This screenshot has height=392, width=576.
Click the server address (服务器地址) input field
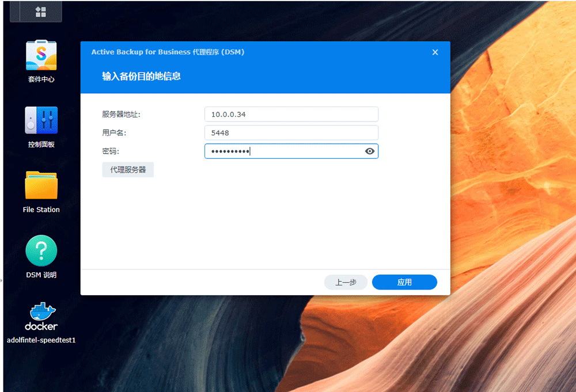coord(291,114)
